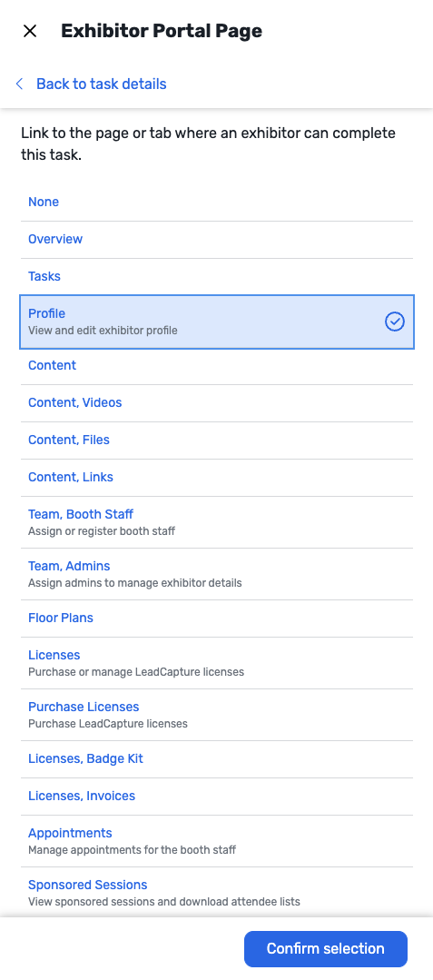This screenshot has width=433, height=980.
Task: Click the Confirm selection button
Action: coord(326,949)
